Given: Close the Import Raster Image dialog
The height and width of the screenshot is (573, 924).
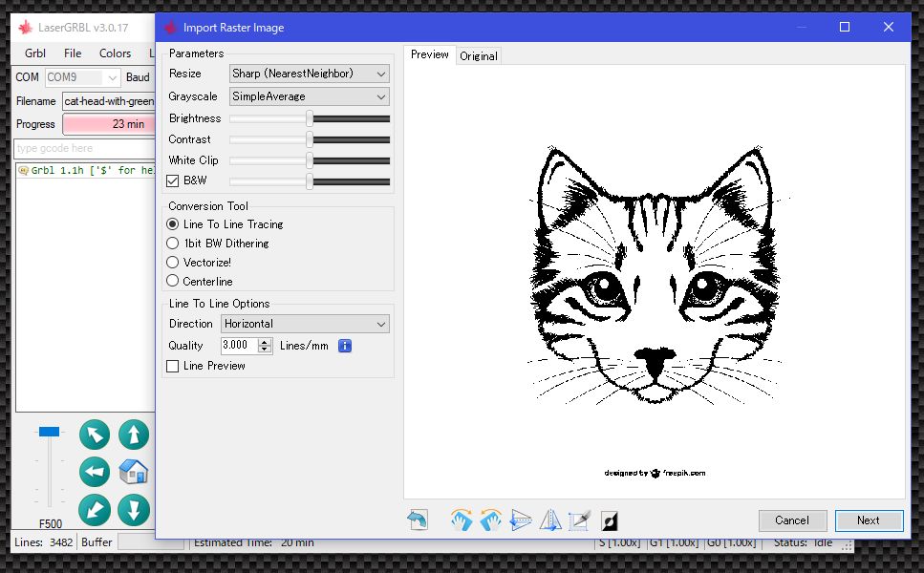Looking at the screenshot, I should pyautogui.click(x=889, y=27).
